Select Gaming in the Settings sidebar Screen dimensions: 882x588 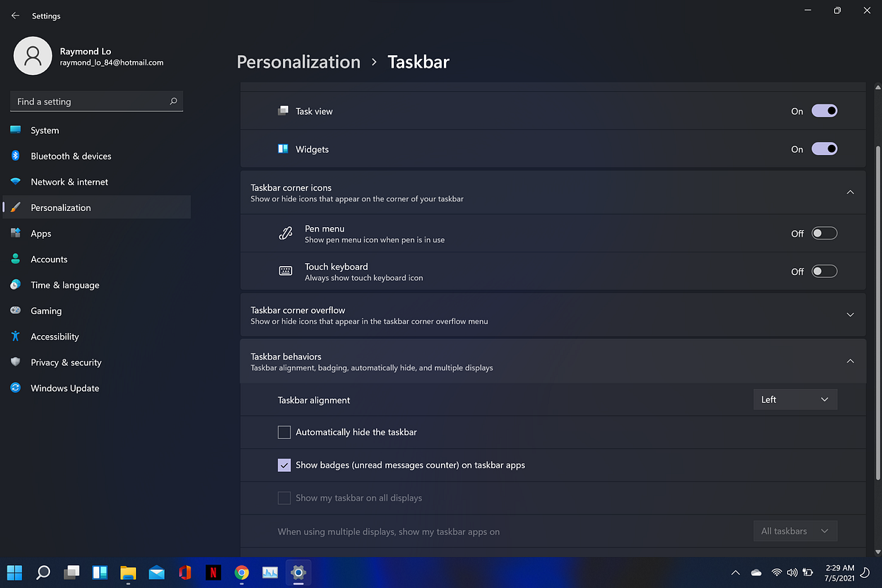point(45,310)
